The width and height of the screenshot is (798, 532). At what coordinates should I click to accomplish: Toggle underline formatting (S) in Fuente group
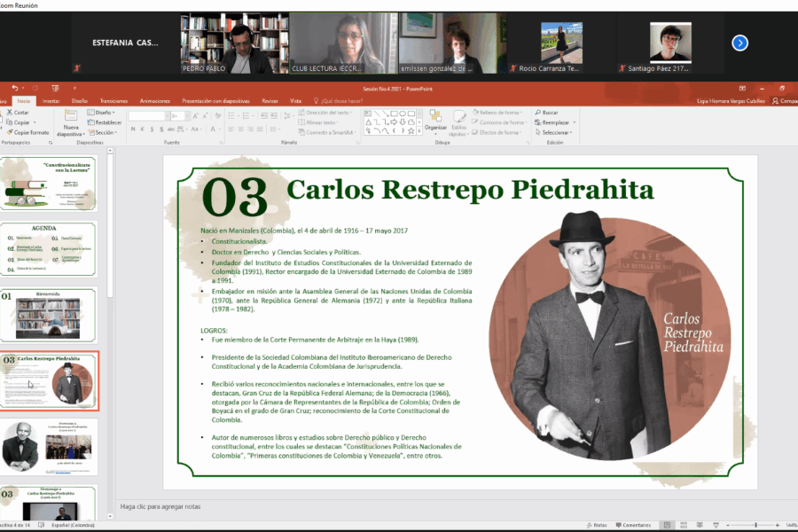(x=153, y=129)
